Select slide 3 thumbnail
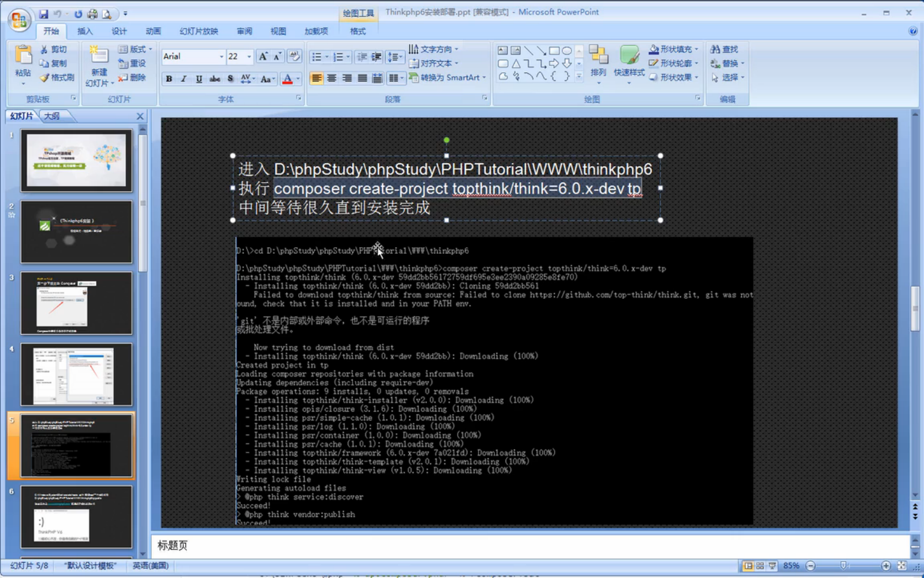 [x=76, y=303]
